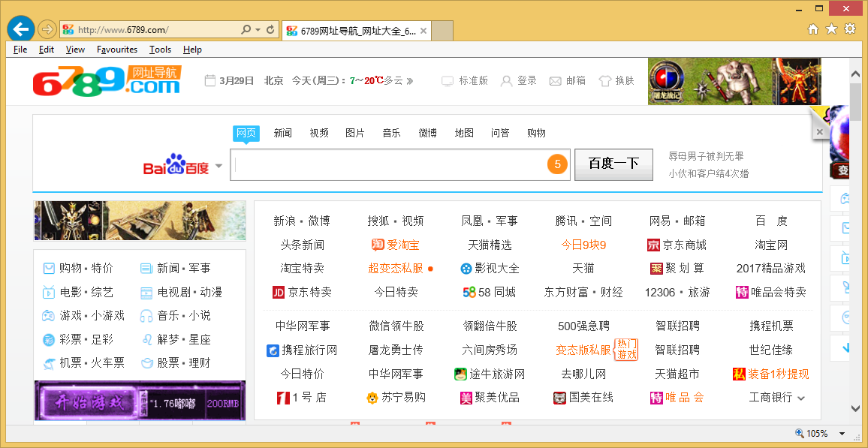This screenshot has height=448, width=868.
Task: Close the 6789网址导航 browser tab
Action: click(x=423, y=31)
